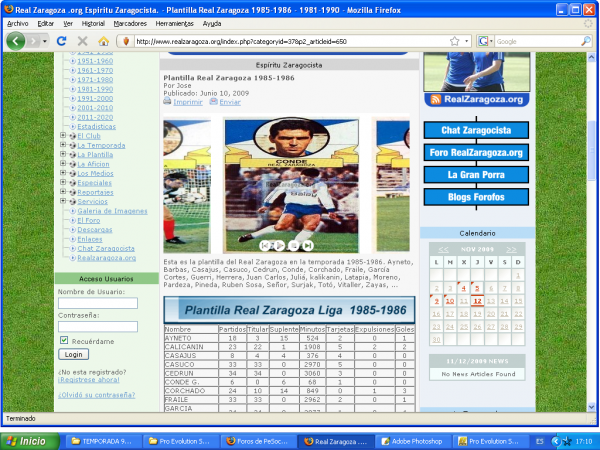
Task: Click the Stop loading X icon
Action: click(x=82, y=41)
